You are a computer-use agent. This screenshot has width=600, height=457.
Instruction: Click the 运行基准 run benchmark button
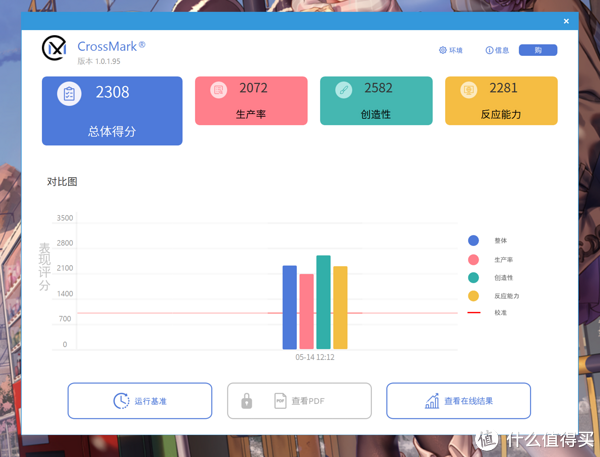click(x=140, y=401)
